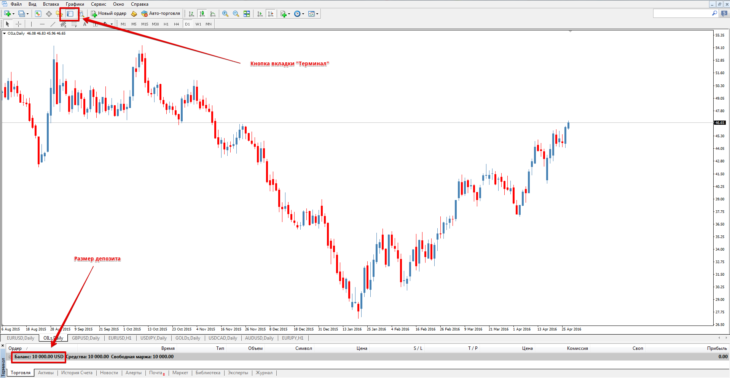Select the H4 timeframe
The height and width of the screenshot is (378, 730).
[176, 24]
